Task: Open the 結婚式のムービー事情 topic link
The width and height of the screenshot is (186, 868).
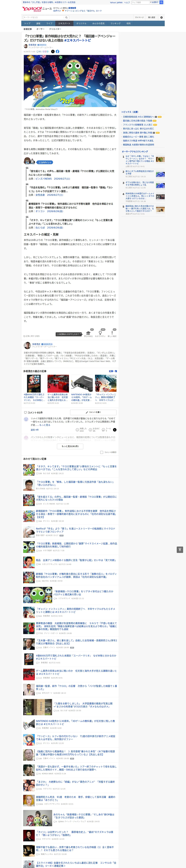Action: pyautogui.click(x=138, y=137)
